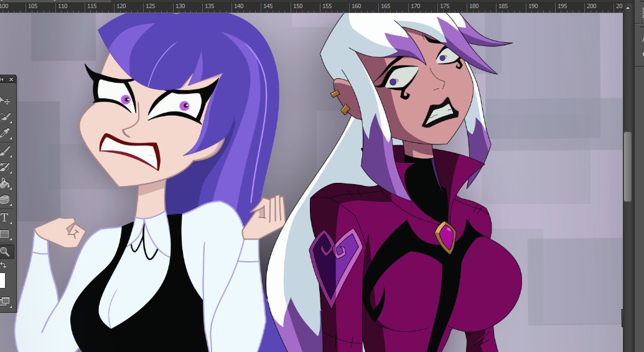This screenshot has width=644, height=352.
Task: Select the Quick Selection tool
Action: (5, 117)
